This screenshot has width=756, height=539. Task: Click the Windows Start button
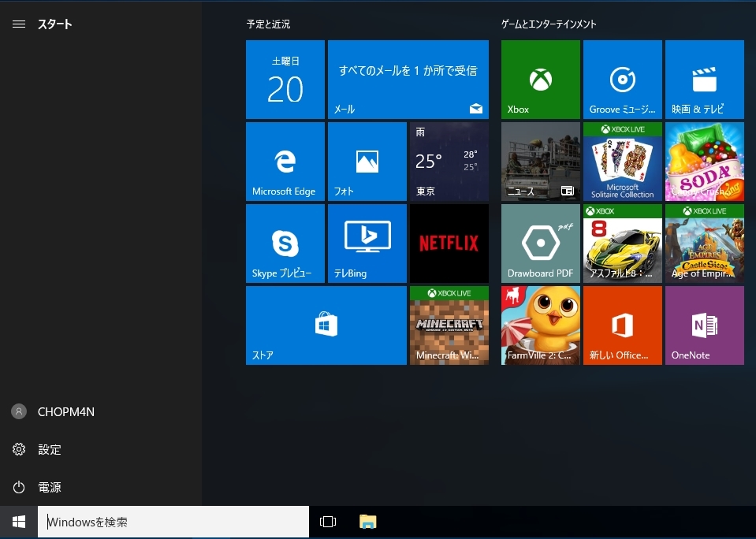point(19,522)
